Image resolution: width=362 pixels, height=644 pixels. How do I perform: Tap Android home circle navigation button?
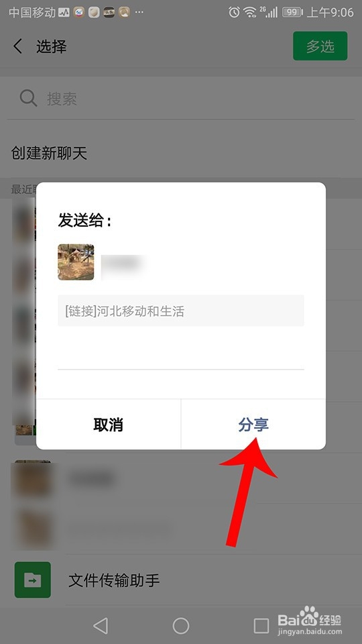[180, 626]
